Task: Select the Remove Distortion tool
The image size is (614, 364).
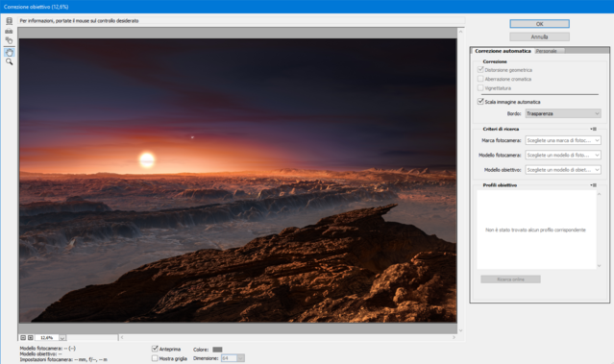Action: pyautogui.click(x=9, y=21)
